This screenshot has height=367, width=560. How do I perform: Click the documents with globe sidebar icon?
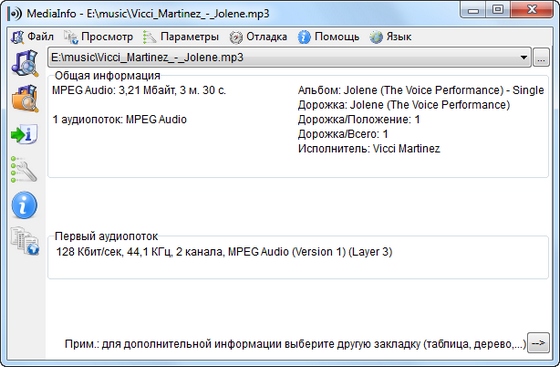click(x=24, y=241)
